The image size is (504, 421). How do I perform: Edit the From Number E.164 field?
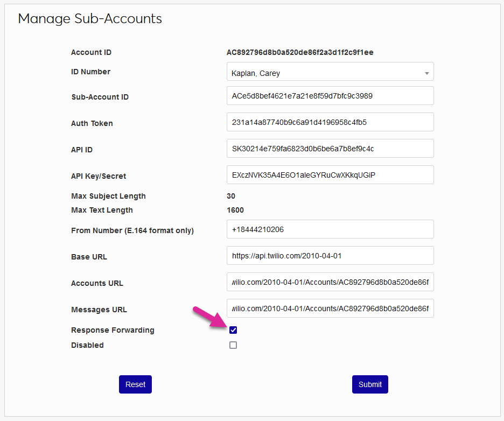[x=330, y=229]
